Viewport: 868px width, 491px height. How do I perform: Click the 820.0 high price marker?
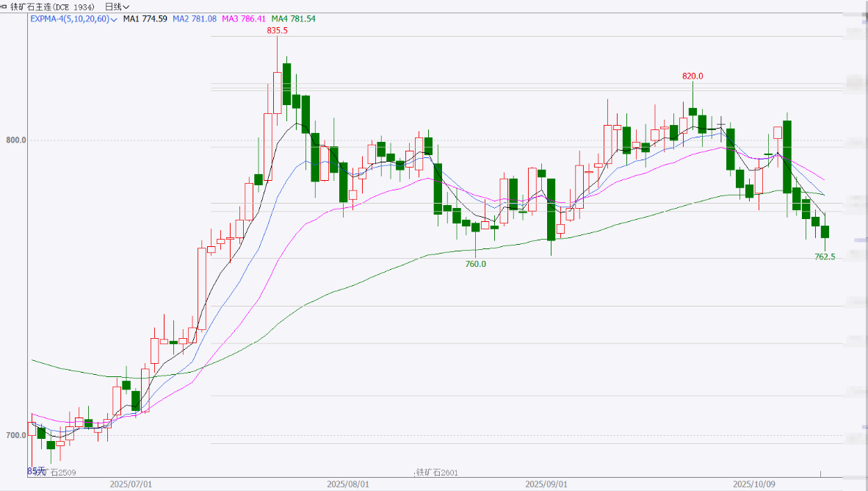(x=692, y=76)
